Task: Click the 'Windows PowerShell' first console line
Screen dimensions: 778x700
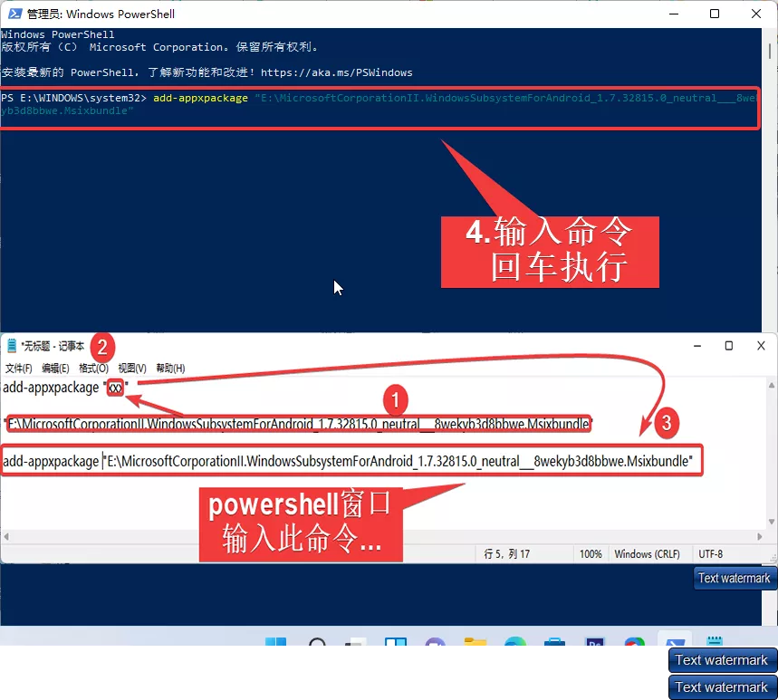Action: (58, 34)
